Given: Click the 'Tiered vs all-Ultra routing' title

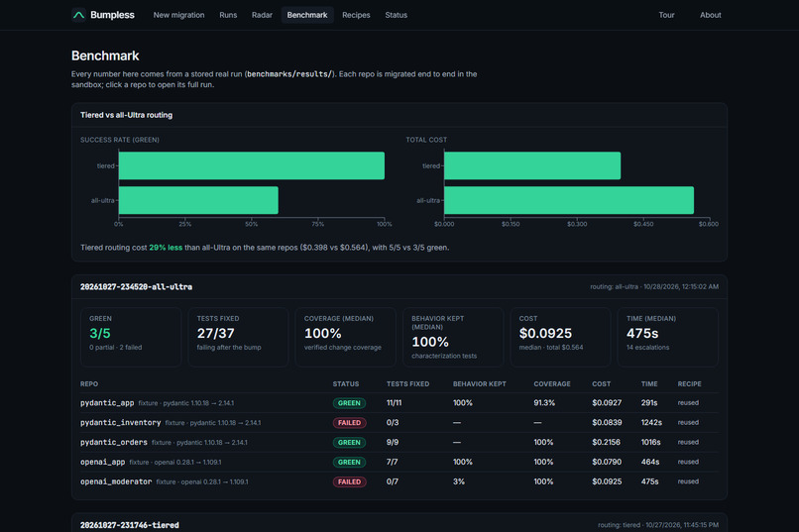Looking at the screenshot, I should pos(126,115).
